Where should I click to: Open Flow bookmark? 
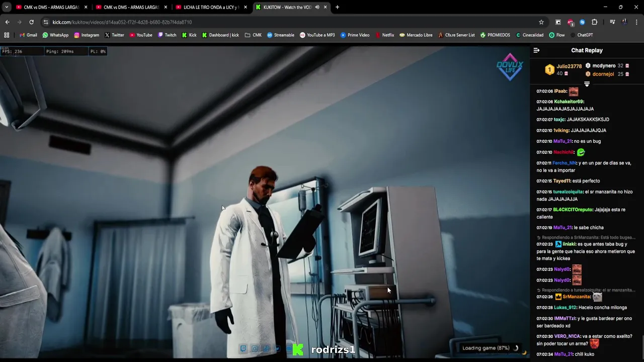(x=557, y=35)
